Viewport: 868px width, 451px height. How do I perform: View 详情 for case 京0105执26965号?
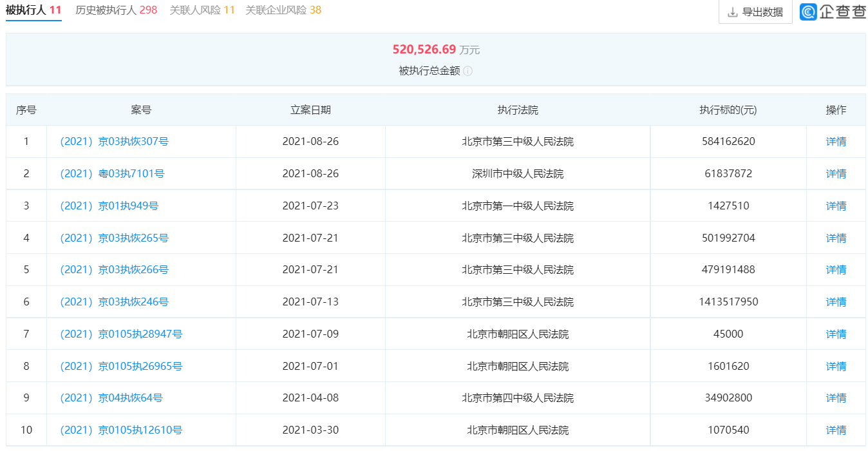point(836,365)
